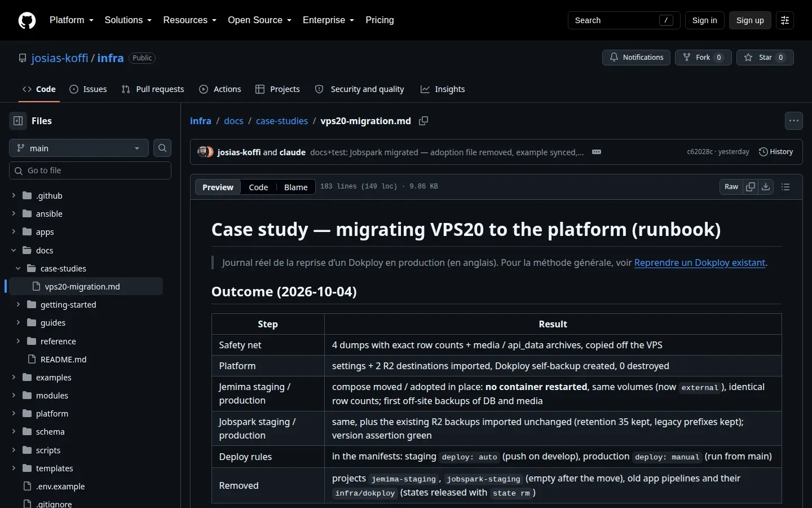Open the more file actions ellipsis menu

(x=794, y=121)
